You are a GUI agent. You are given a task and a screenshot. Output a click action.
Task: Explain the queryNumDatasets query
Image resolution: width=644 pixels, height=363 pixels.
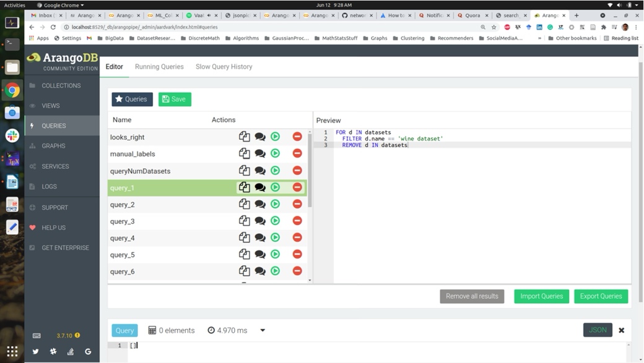pos(260,171)
